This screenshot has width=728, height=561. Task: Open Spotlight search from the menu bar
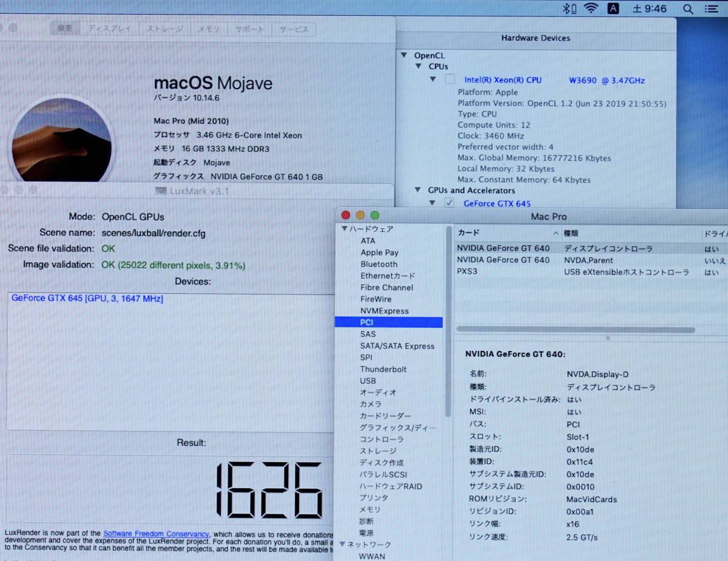[688, 8]
